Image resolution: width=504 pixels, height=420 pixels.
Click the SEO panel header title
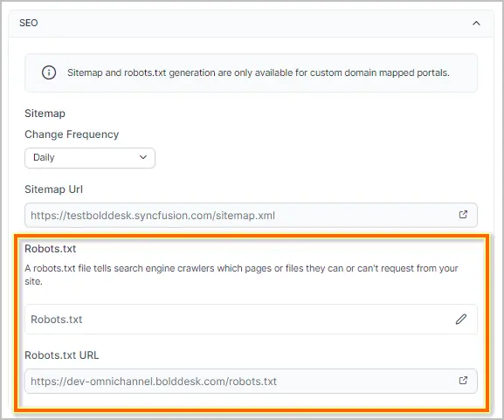click(x=29, y=23)
